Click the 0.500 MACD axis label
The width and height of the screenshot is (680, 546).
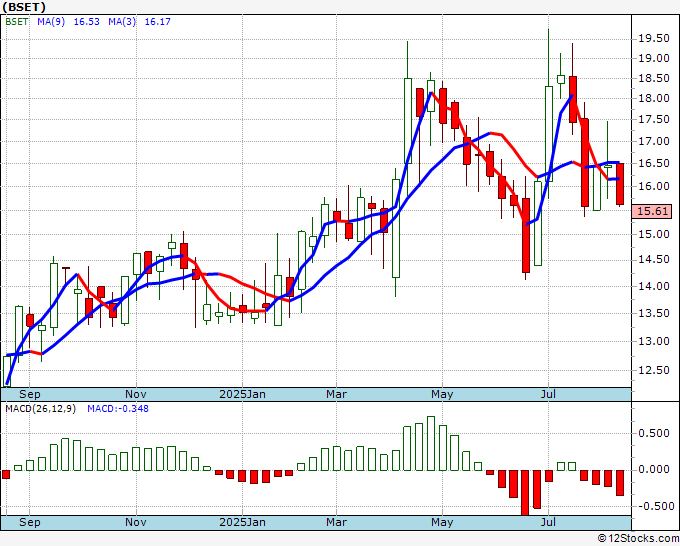[654, 433]
